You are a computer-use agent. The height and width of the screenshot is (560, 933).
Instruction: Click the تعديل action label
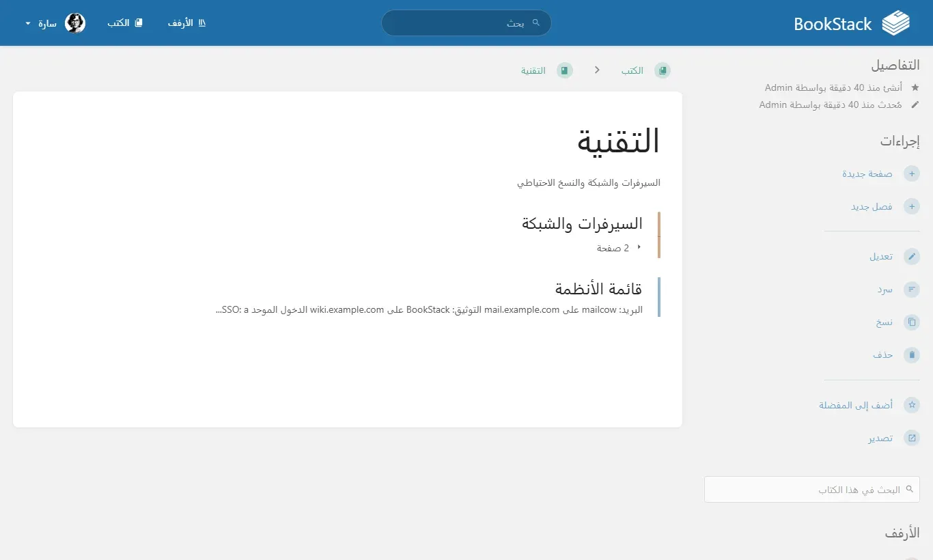881,257
